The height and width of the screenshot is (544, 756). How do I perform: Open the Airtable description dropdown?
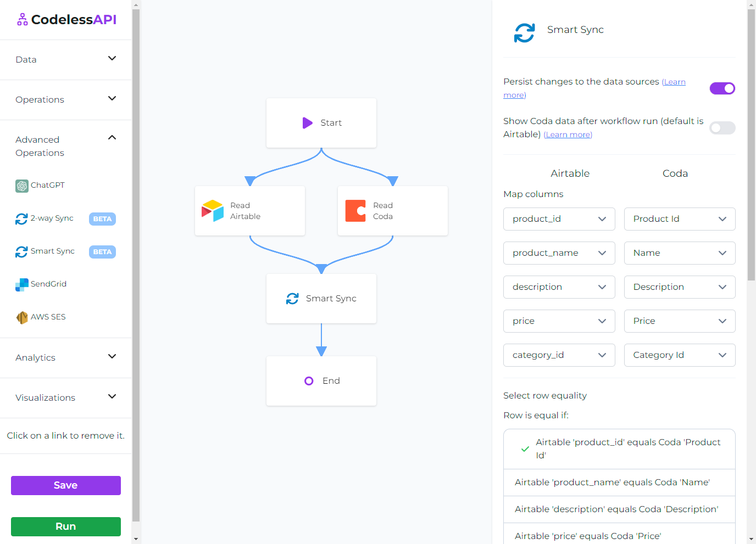coord(559,287)
